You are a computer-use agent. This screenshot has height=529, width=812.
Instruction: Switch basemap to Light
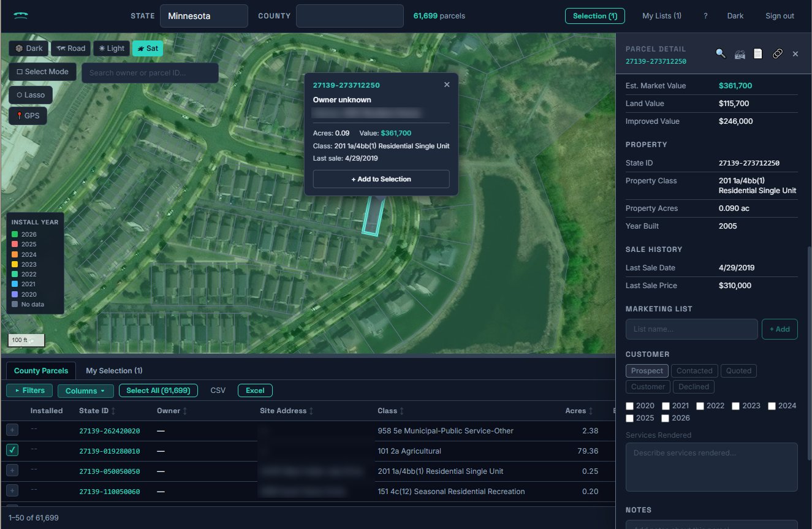pyautogui.click(x=112, y=48)
